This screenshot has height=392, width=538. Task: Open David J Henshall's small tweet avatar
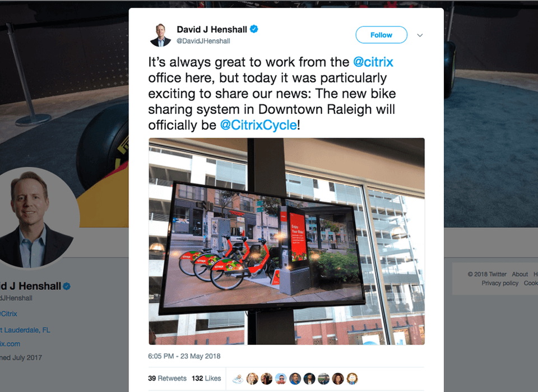pyautogui.click(x=161, y=35)
